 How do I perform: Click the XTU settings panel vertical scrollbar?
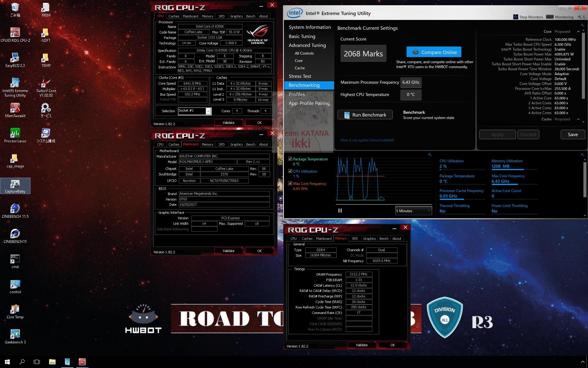pyautogui.click(x=583, y=66)
